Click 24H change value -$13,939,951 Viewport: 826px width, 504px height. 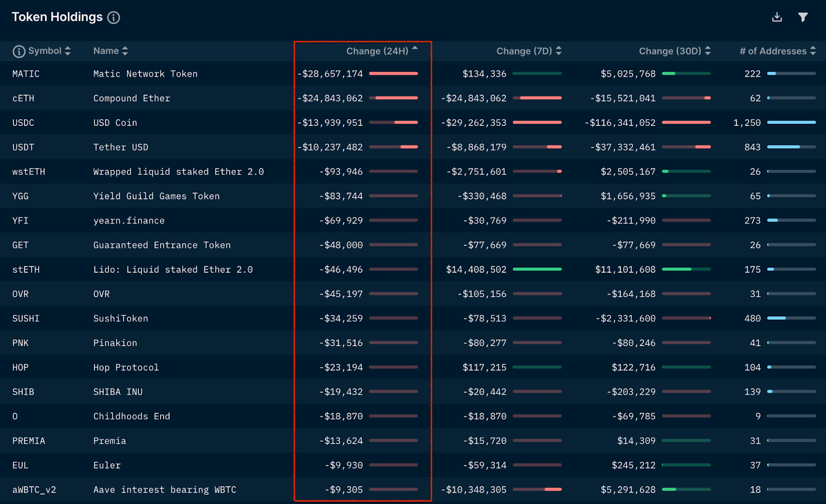point(330,123)
